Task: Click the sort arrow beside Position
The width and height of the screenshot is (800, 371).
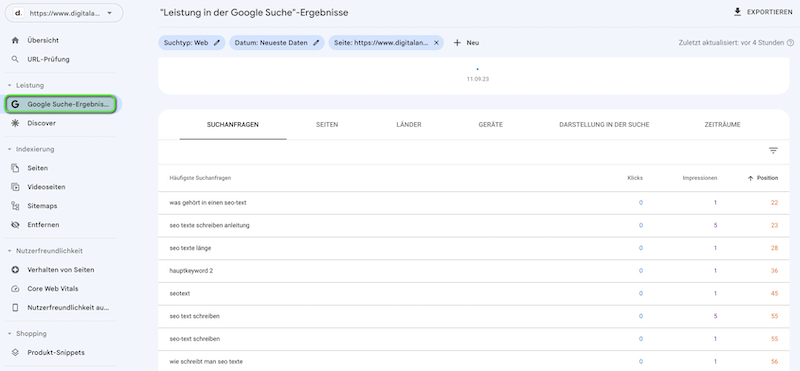Action: tap(750, 178)
